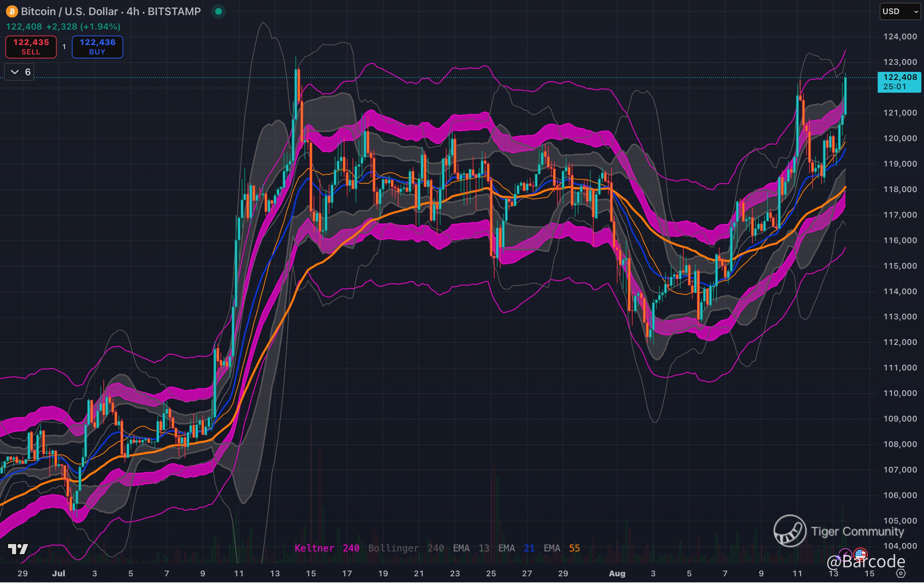Expand the collapsed 6 indicators legend

(19, 72)
